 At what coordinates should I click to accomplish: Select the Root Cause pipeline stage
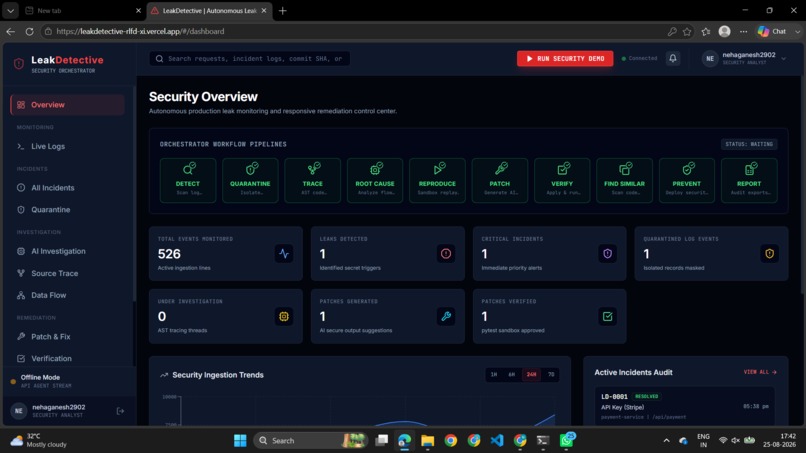pyautogui.click(x=375, y=180)
